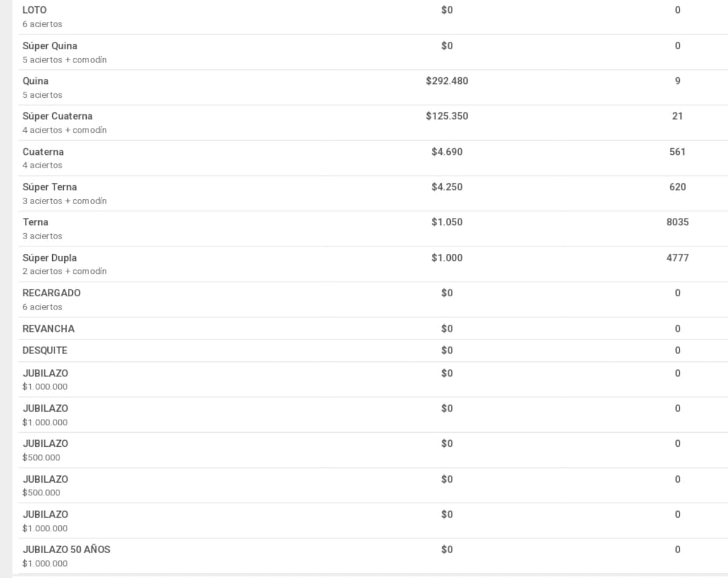
Task: Click Súper Dupla winners count 4777
Action: click(x=678, y=257)
